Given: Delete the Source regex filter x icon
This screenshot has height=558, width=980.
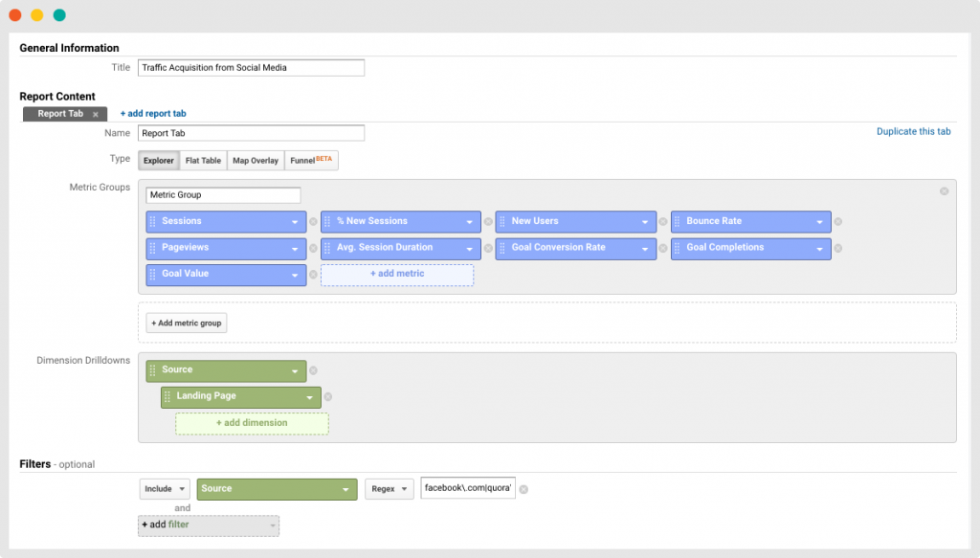Looking at the screenshot, I should click(523, 489).
